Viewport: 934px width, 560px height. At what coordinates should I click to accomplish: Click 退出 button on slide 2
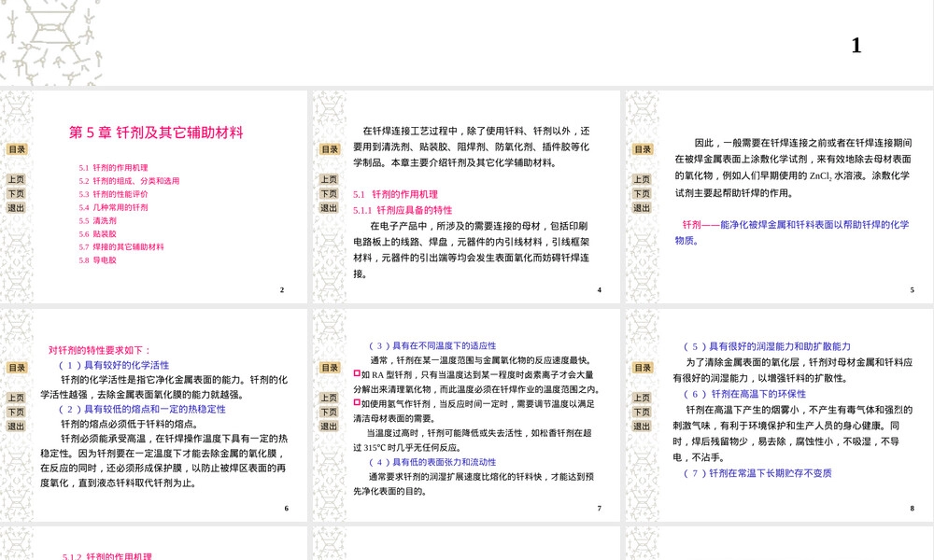click(x=16, y=208)
